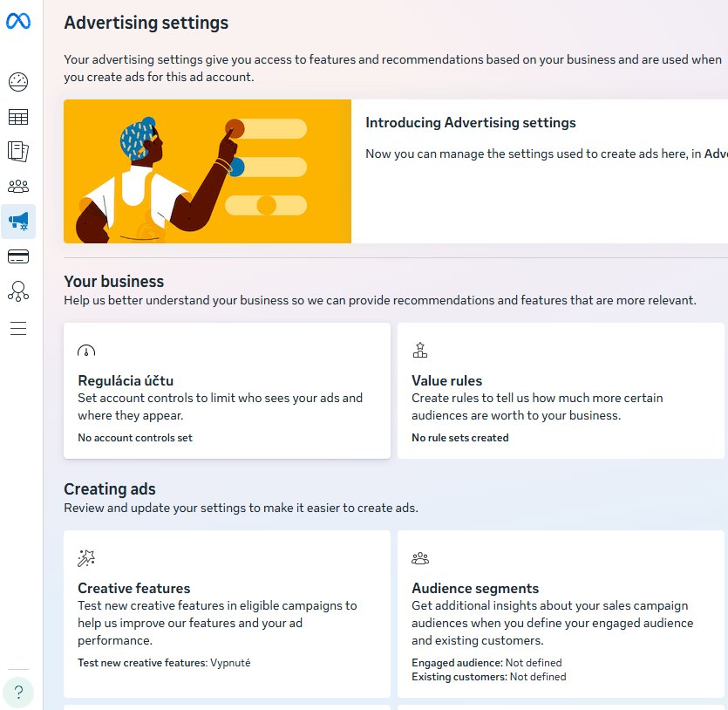This screenshot has width=728, height=710.
Task: Click the gauge icon above Regulácia účtu
Action: (x=86, y=351)
